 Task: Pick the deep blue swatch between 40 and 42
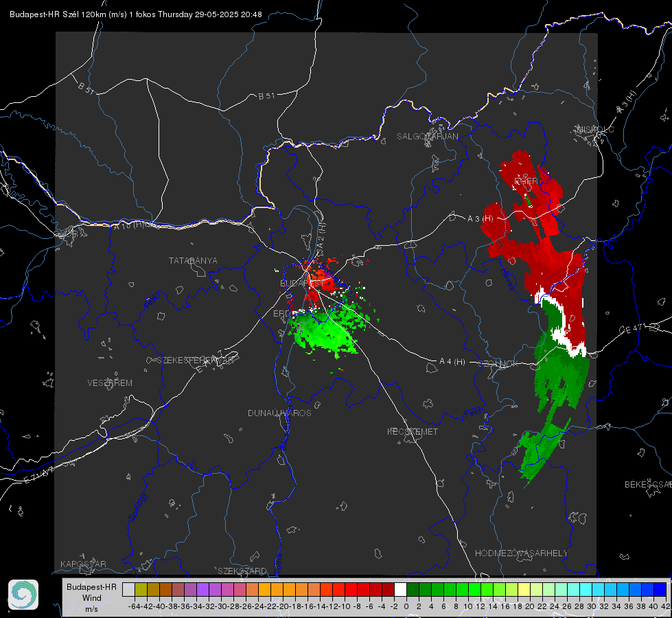tap(660, 589)
